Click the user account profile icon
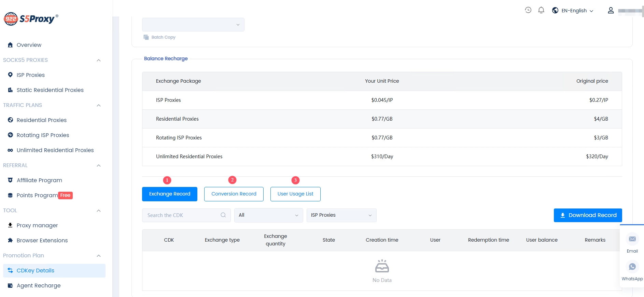The width and height of the screenshot is (644, 297). click(611, 11)
